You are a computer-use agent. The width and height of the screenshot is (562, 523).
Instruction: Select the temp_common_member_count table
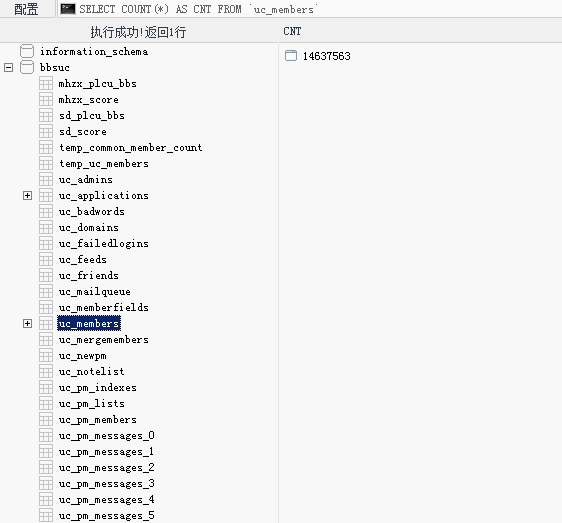(x=130, y=148)
